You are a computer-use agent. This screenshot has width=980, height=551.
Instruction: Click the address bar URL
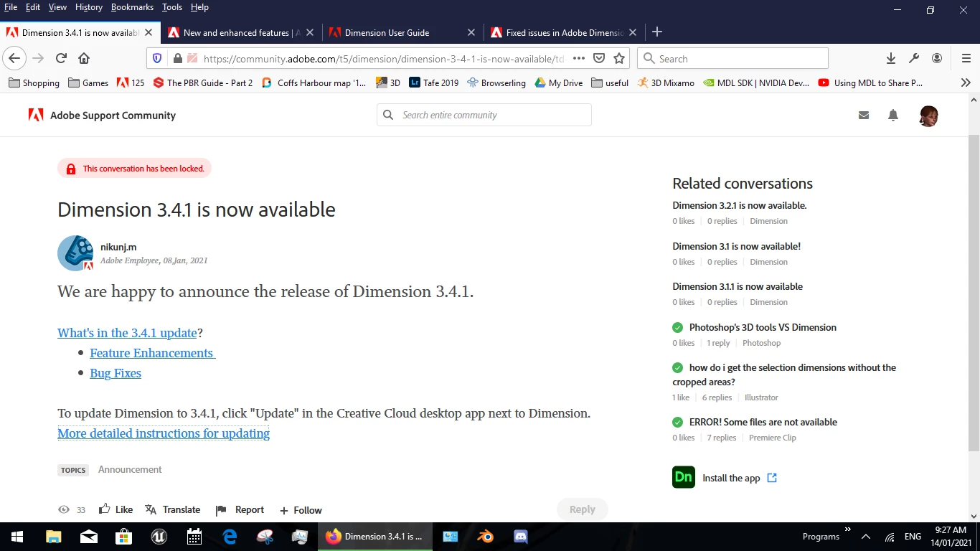(384, 59)
